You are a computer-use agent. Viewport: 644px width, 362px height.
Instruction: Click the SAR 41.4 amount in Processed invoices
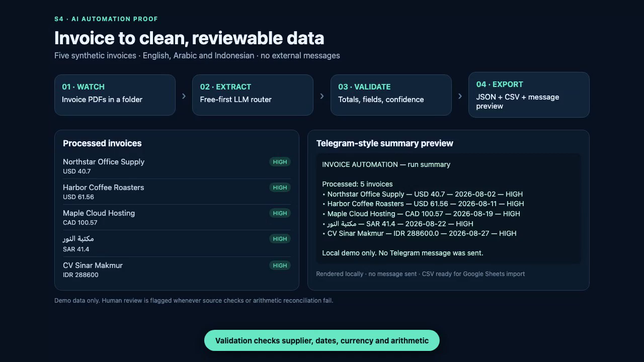pyautogui.click(x=76, y=249)
